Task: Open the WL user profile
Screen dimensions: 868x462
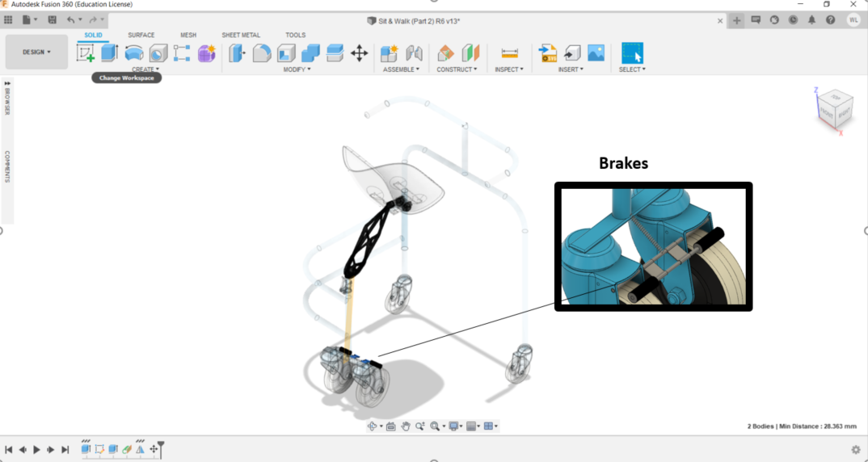Action: pyautogui.click(x=853, y=20)
